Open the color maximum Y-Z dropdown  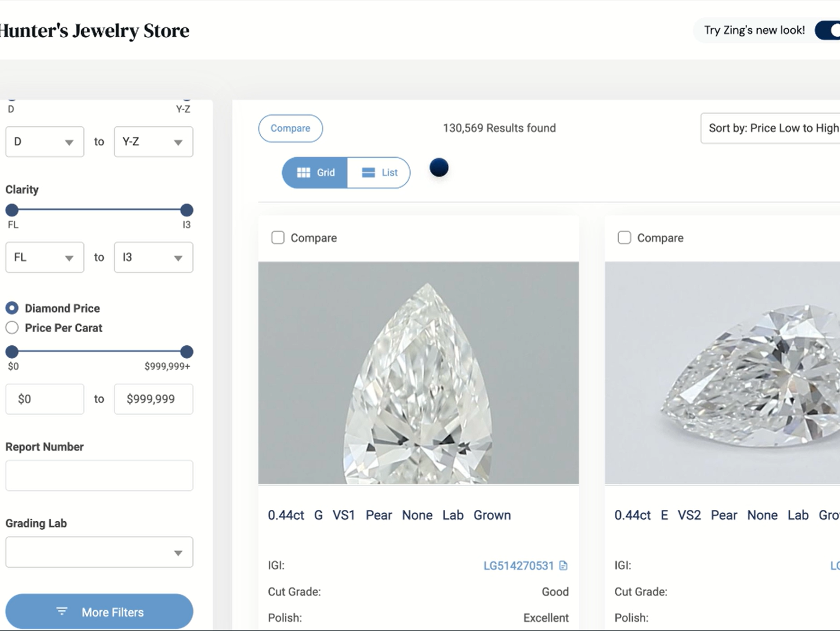(x=153, y=142)
